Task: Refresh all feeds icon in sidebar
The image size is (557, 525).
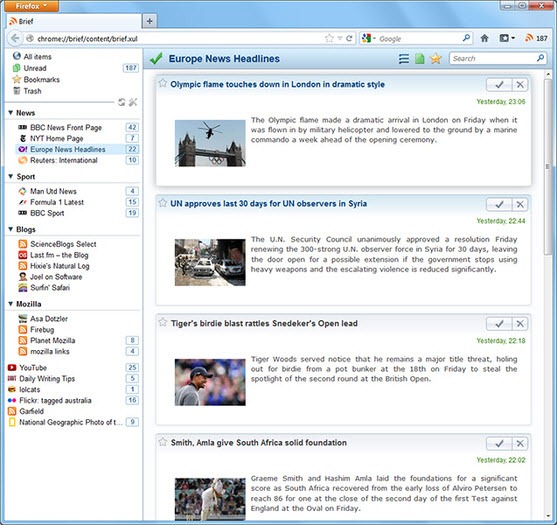Action: [x=121, y=102]
